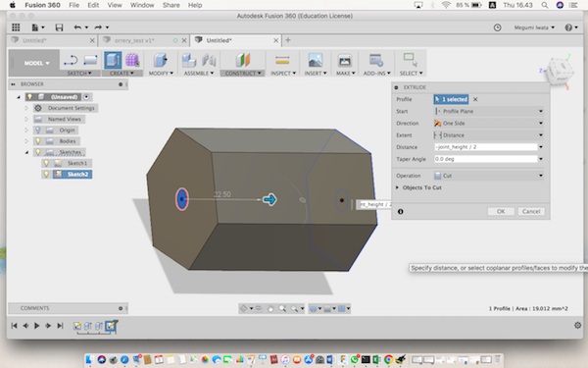Click the 1 selected profile button
The image size is (588, 368).
[451, 99]
